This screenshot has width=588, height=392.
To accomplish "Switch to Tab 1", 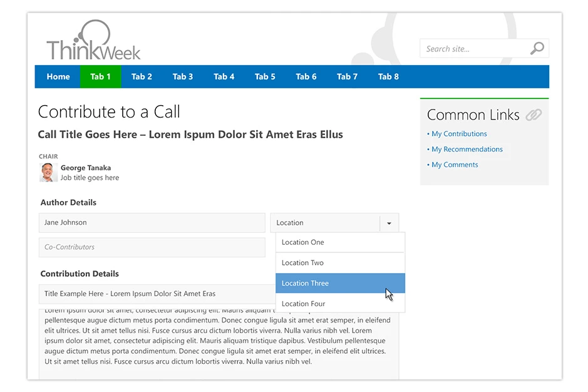I will [100, 76].
